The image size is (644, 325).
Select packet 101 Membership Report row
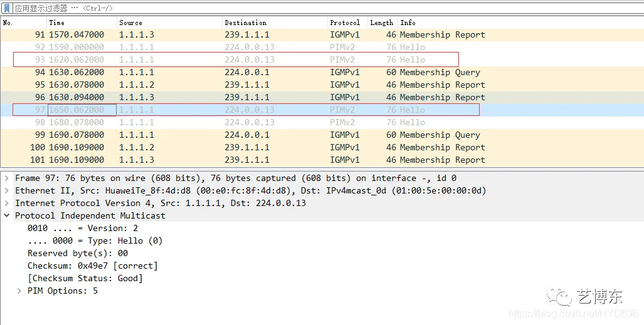(x=322, y=160)
